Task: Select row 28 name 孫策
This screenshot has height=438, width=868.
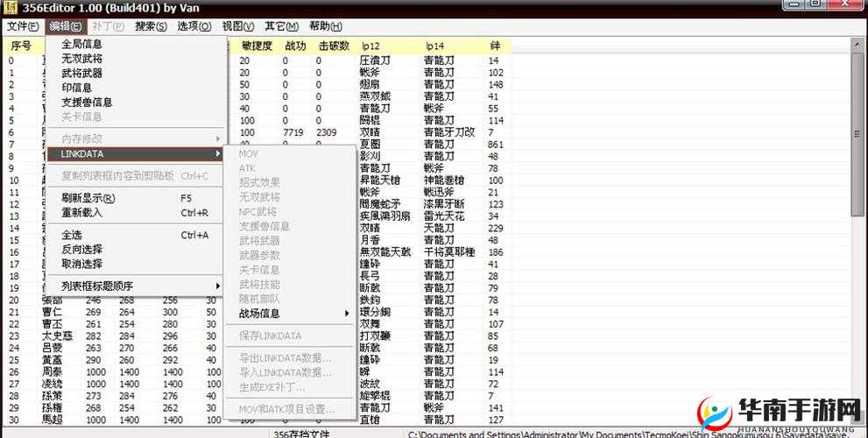Action: [x=52, y=396]
